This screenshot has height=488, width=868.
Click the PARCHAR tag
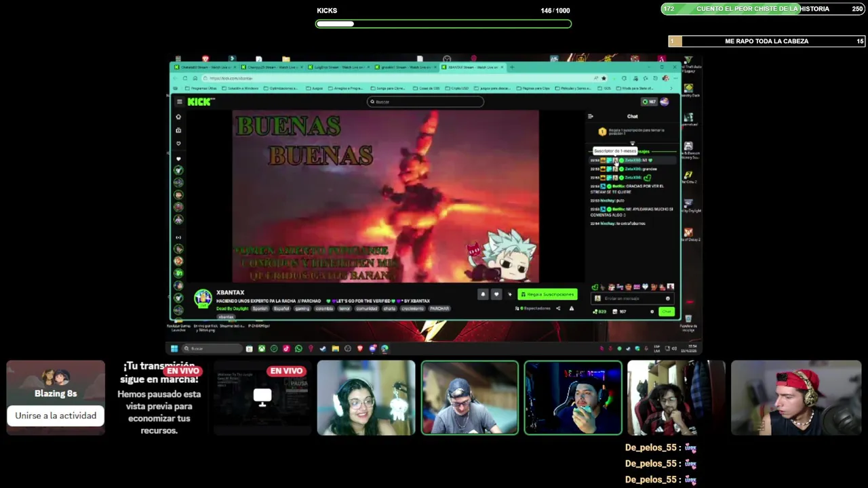439,308
